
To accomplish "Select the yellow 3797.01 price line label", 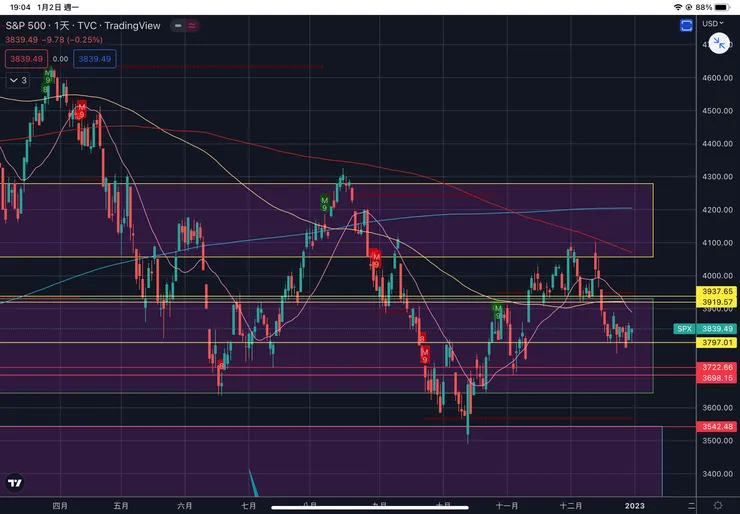I will [x=716, y=343].
